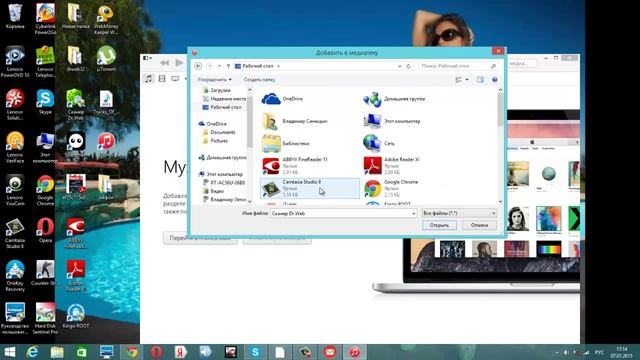
Task: Open the Домашняя группа item in file list
Action: [x=394, y=99]
